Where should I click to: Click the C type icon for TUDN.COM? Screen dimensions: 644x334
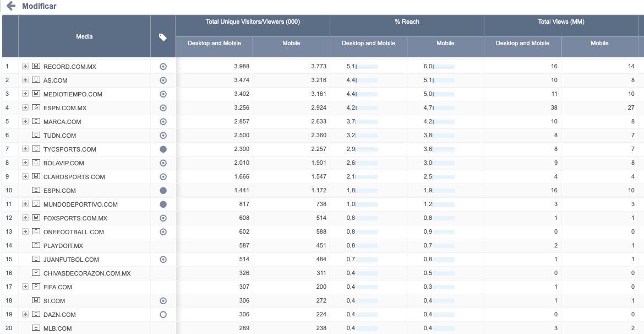coord(36,136)
